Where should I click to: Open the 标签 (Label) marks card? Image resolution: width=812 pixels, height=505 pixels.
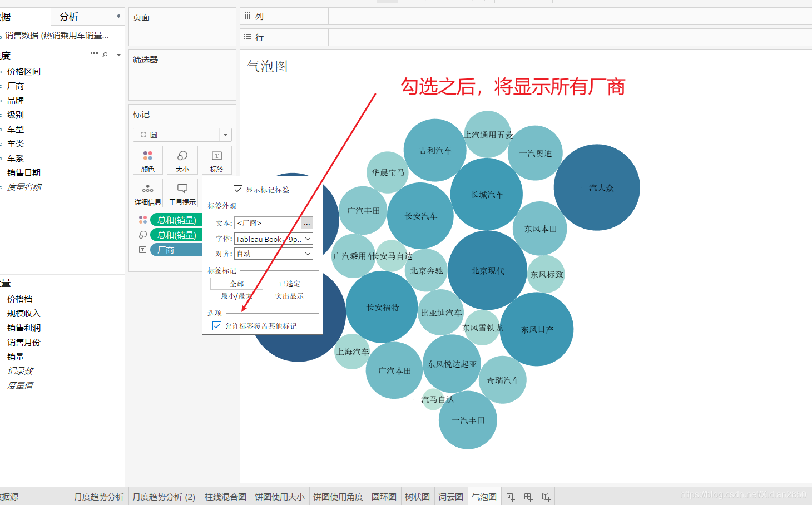pos(217,160)
